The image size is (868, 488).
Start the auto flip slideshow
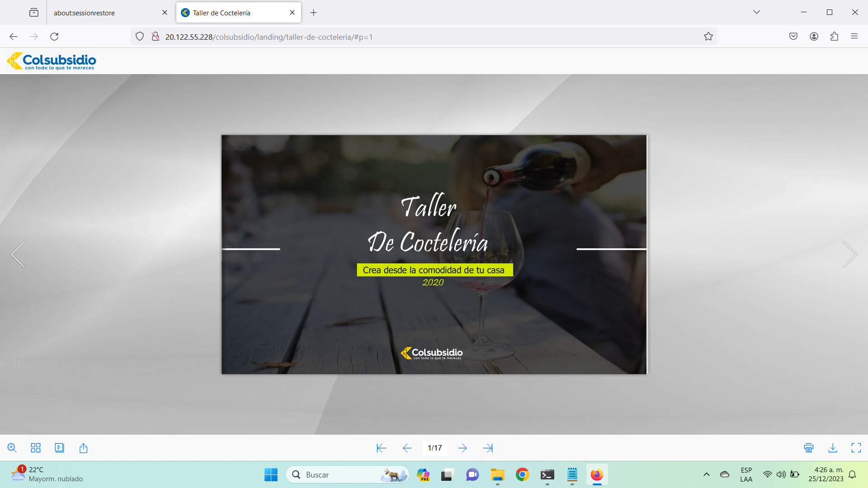[59, 448]
